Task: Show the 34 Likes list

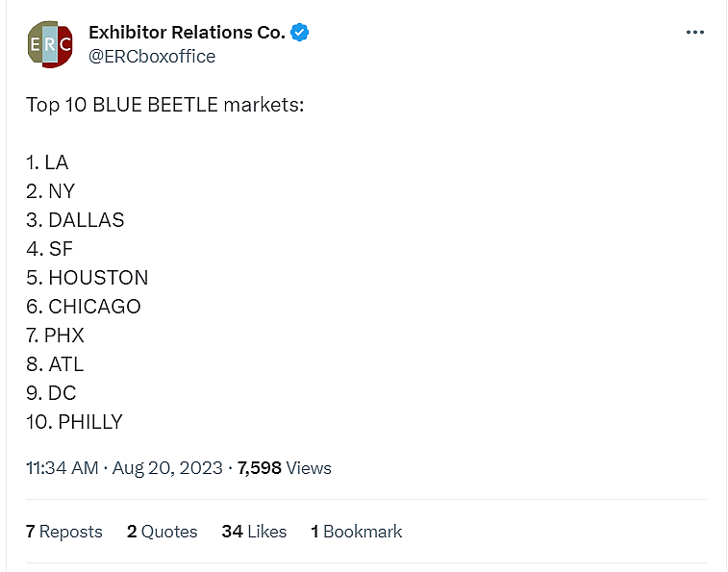Action: point(254,532)
